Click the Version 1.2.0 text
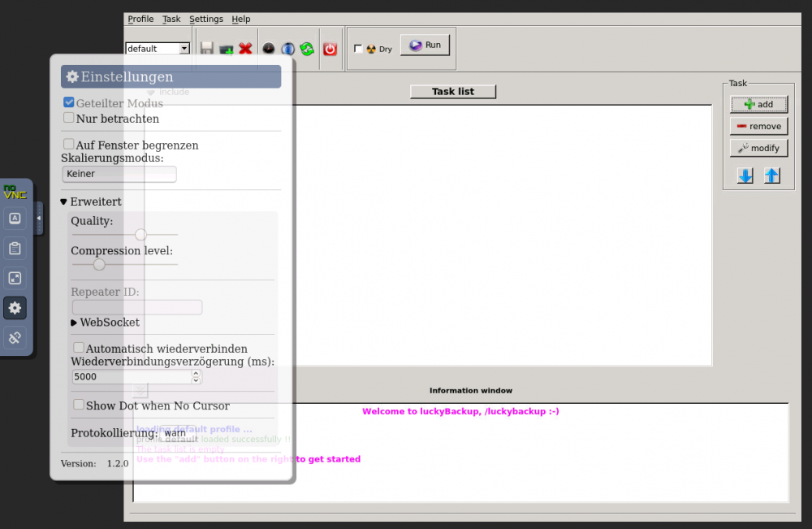 coord(94,463)
